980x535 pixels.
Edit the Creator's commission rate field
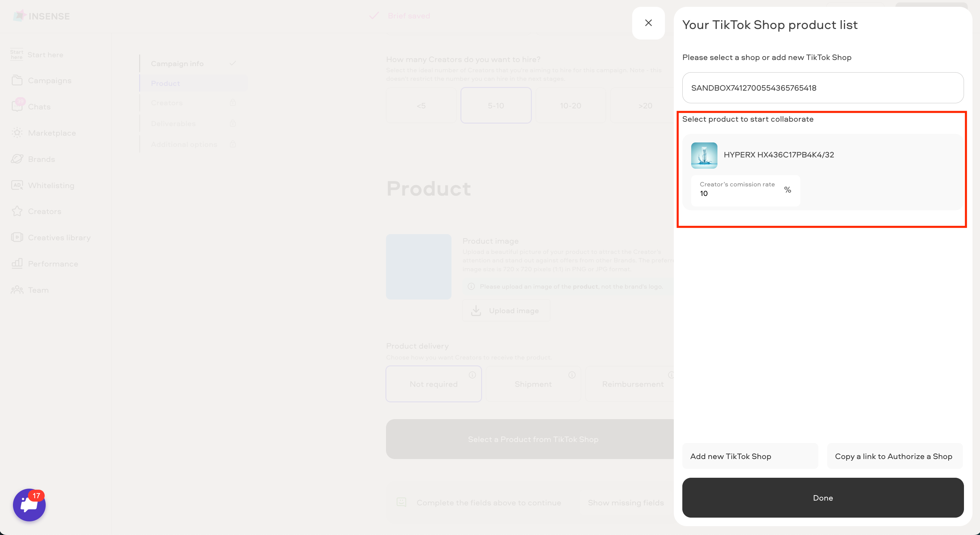click(745, 190)
